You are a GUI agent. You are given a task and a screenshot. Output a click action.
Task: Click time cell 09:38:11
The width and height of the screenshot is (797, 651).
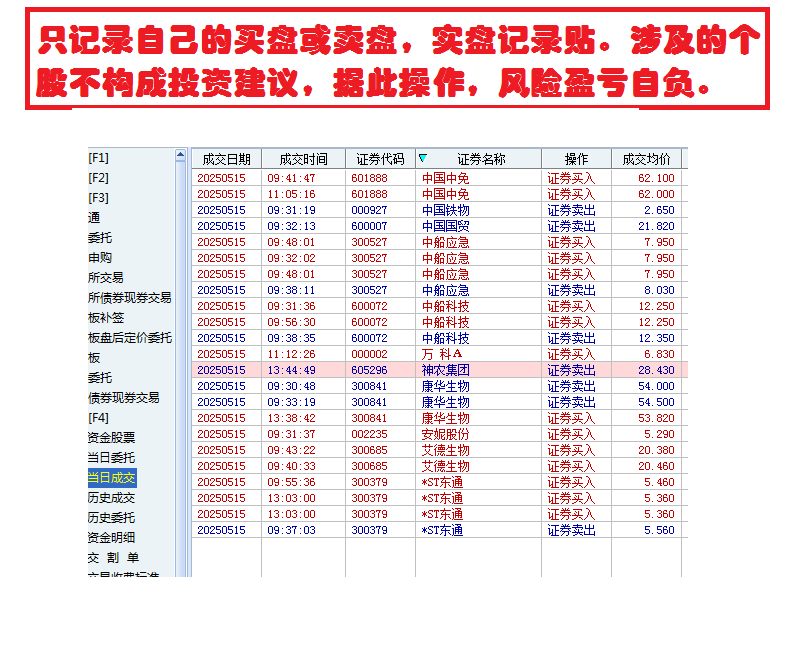pos(291,290)
